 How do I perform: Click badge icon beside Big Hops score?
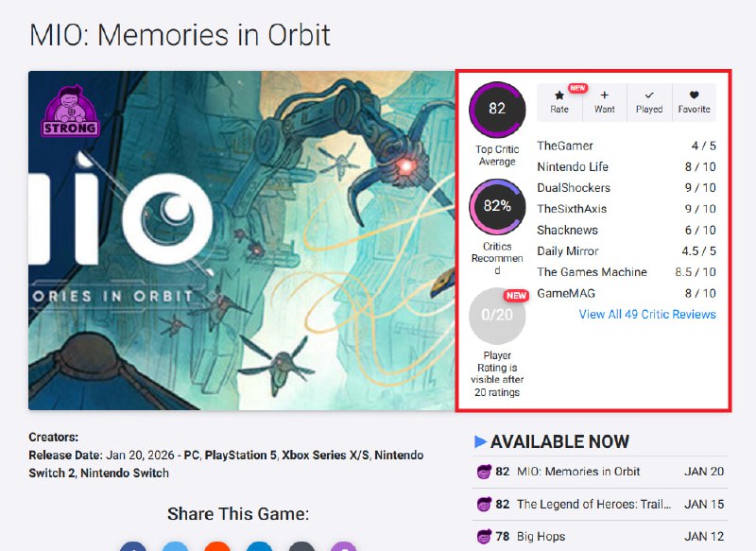484,536
